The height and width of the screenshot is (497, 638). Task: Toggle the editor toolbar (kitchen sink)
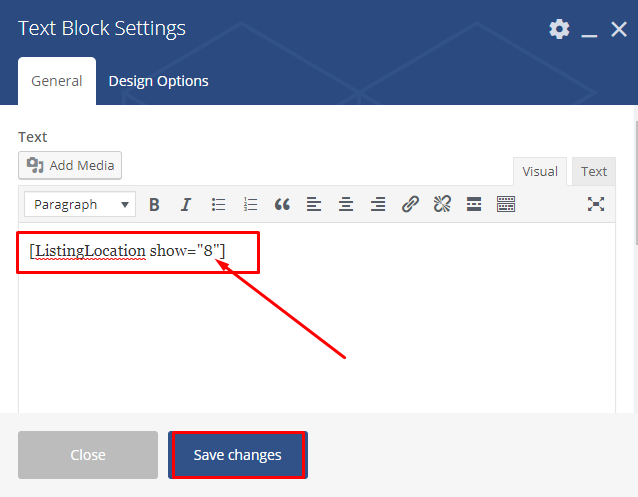coord(506,204)
